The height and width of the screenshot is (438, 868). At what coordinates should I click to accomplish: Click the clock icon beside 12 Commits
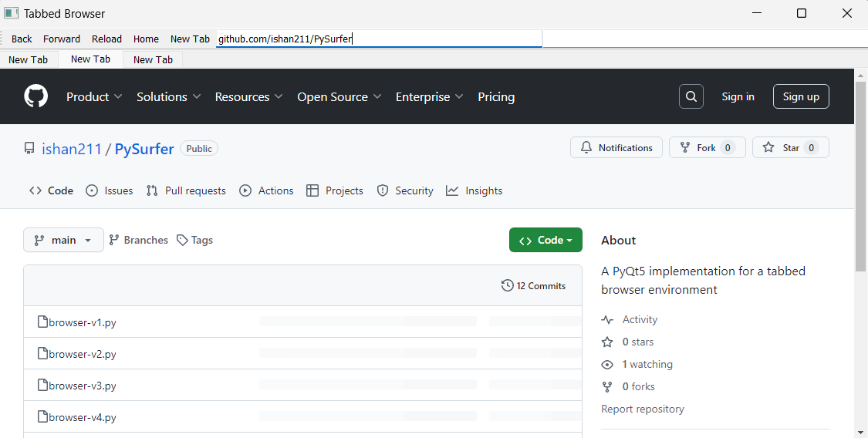[507, 285]
